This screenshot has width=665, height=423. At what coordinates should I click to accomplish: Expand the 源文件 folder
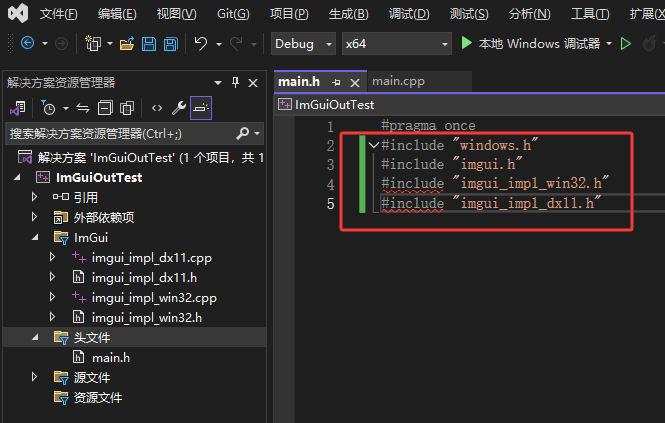34,377
